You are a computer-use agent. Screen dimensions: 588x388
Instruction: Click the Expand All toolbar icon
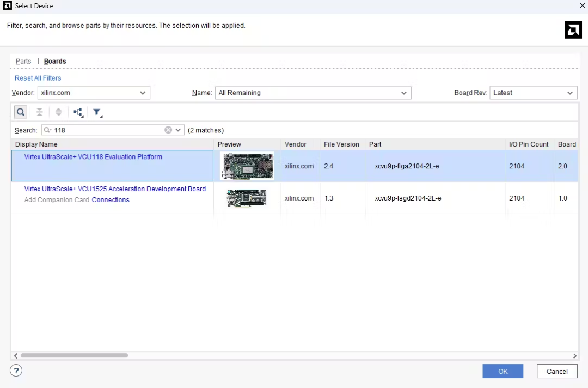pos(59,112)
